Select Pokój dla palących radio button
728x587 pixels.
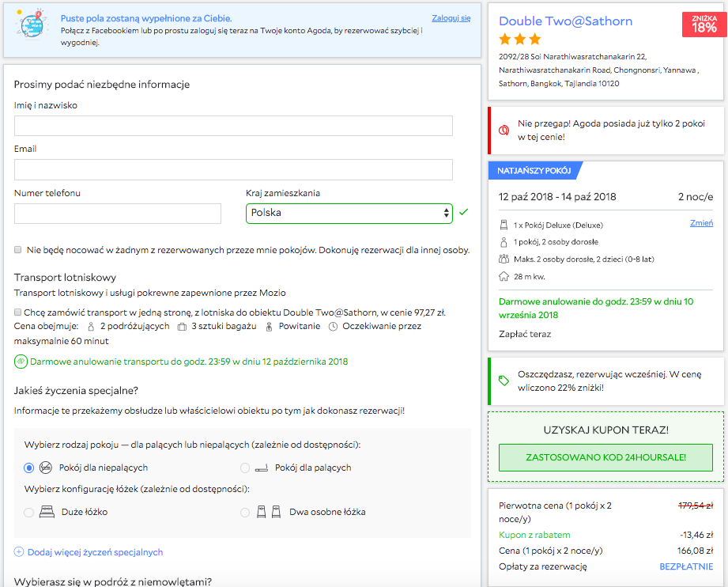[x=245, y=468]
